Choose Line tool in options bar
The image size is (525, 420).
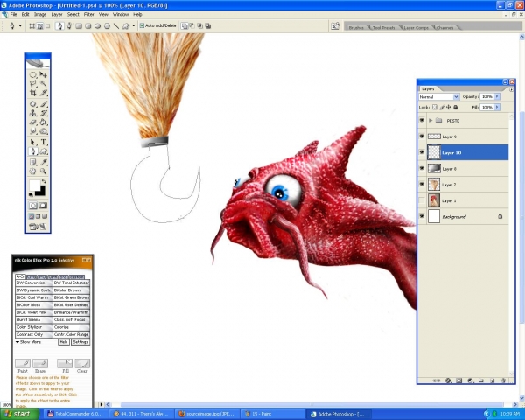pos(116,25)
